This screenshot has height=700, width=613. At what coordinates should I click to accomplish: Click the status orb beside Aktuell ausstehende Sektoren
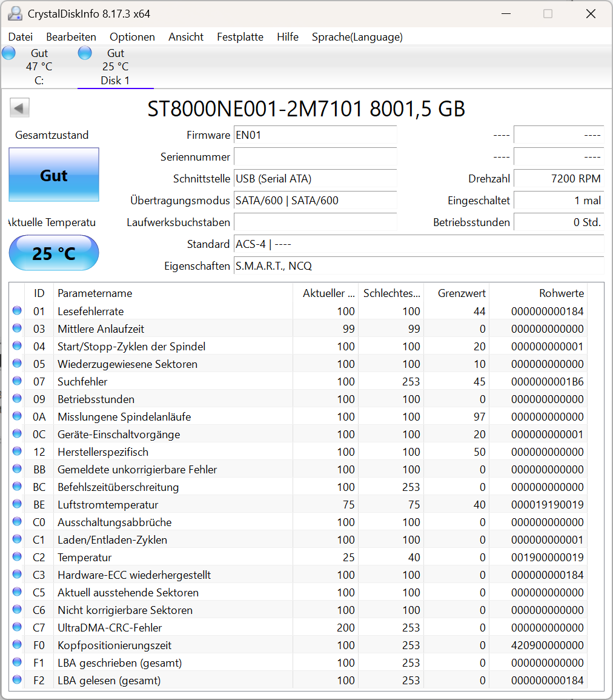17,592
